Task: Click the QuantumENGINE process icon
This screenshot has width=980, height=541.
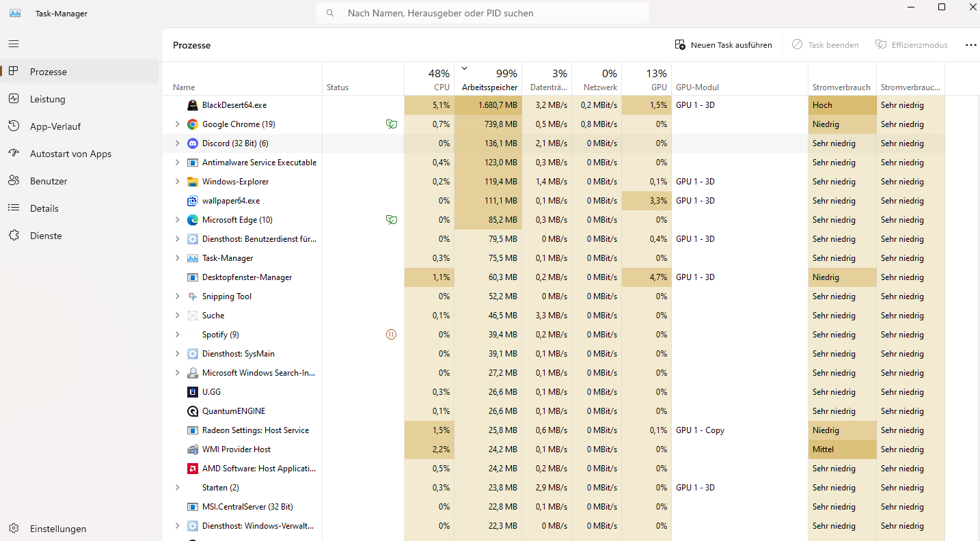Action: 193,411
